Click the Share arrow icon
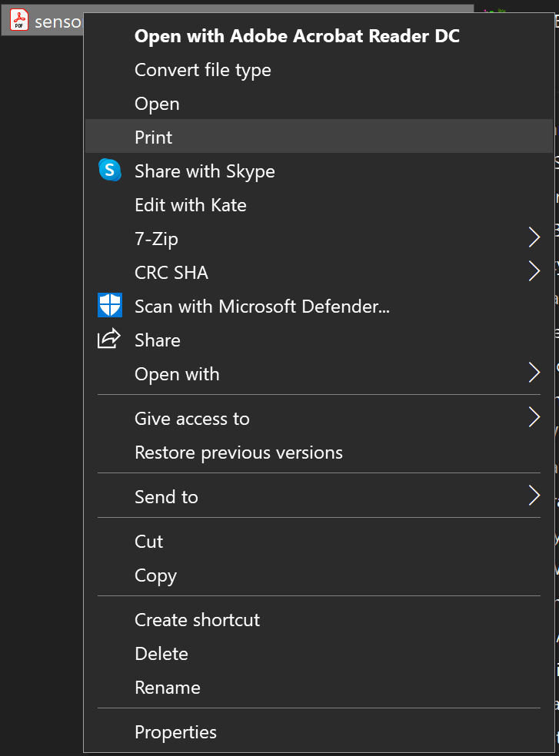 coord(110,340)
